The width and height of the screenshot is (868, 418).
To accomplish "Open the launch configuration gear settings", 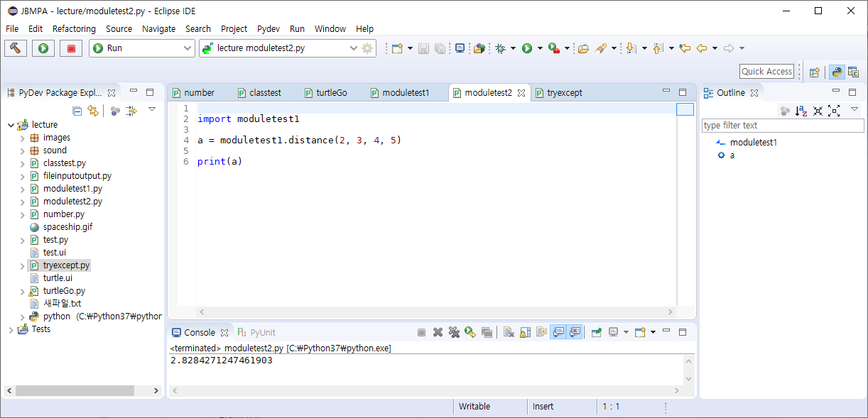I will pyautogui.click(x=367, y=48).
